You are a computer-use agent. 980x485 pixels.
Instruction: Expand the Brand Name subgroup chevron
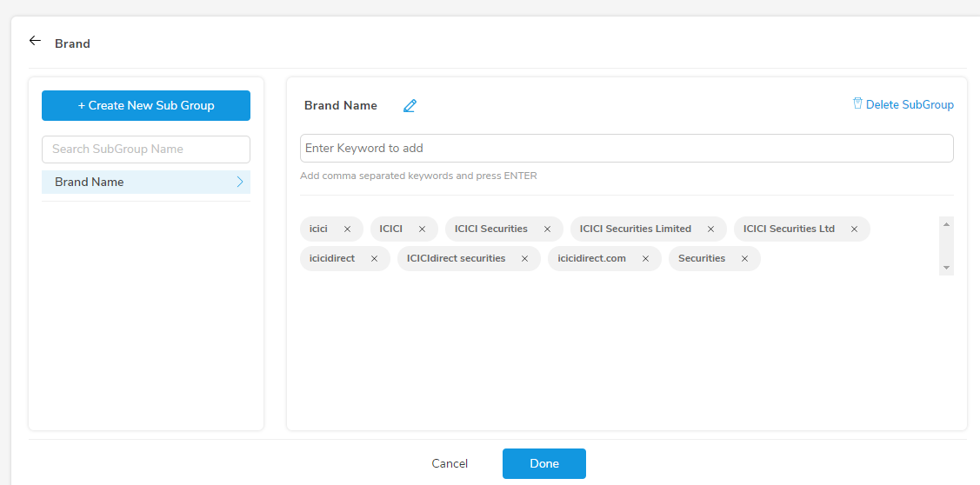[240, 182]
